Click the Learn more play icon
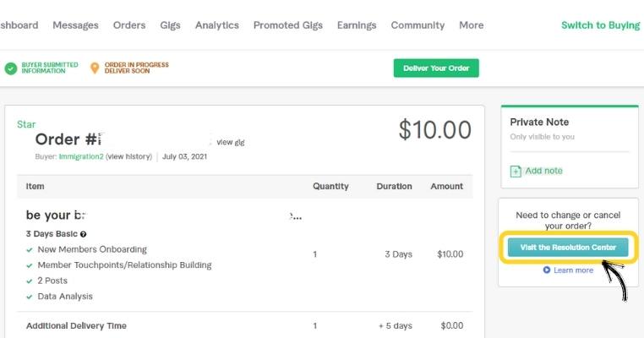The width and height of the screenshot is (644, 338). (547, 270)
